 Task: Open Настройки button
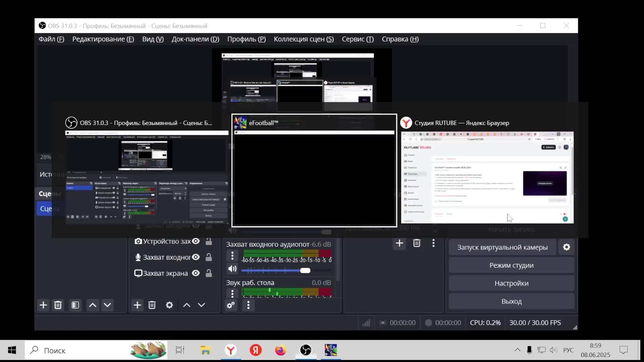coord(512,284)
